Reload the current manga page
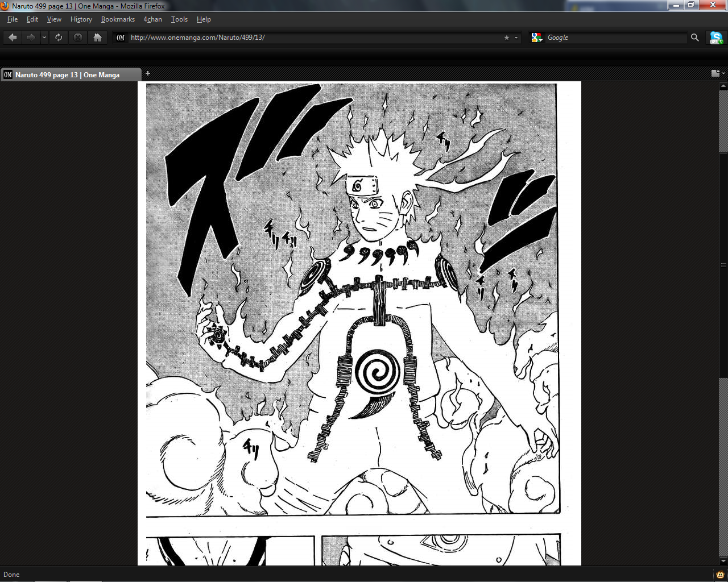This screenshot has width=728, height=582. click(59, 37)
